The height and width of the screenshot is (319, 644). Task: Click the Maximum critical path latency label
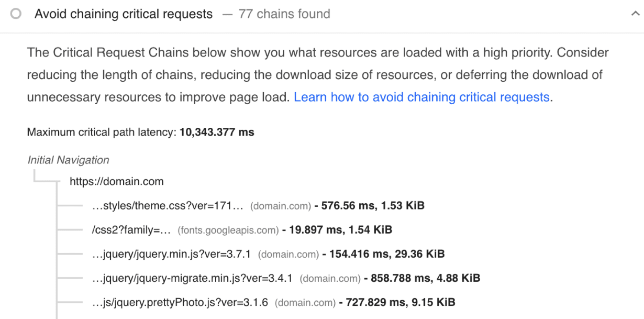pyautogui.click(x=102, y=132)
